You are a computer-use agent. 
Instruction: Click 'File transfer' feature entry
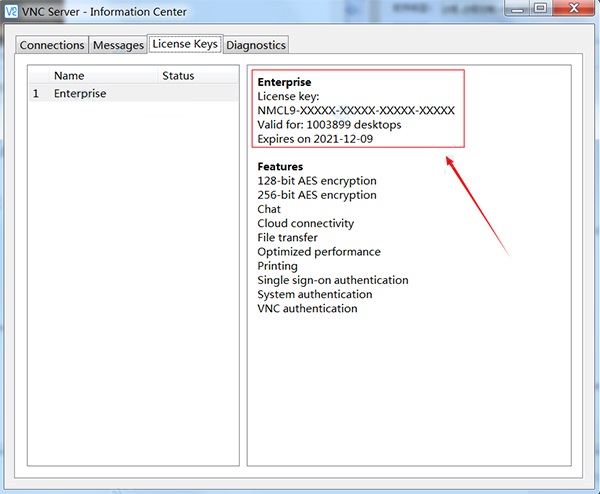(287, 238)
